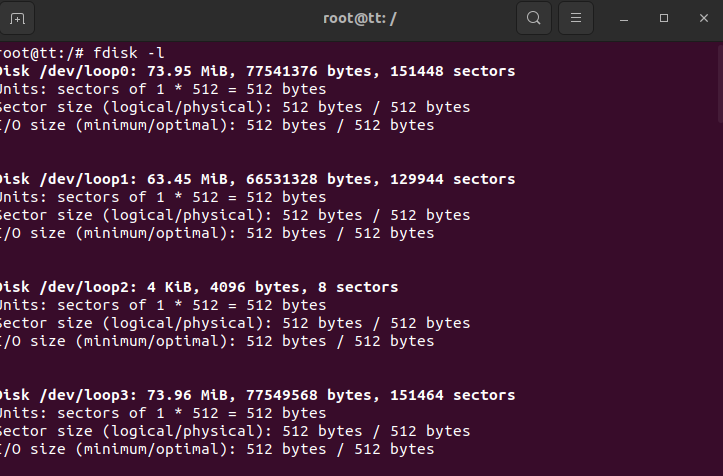723x476 pixels.
Task: Minimize the terminal window
Action: pos(624,18)
